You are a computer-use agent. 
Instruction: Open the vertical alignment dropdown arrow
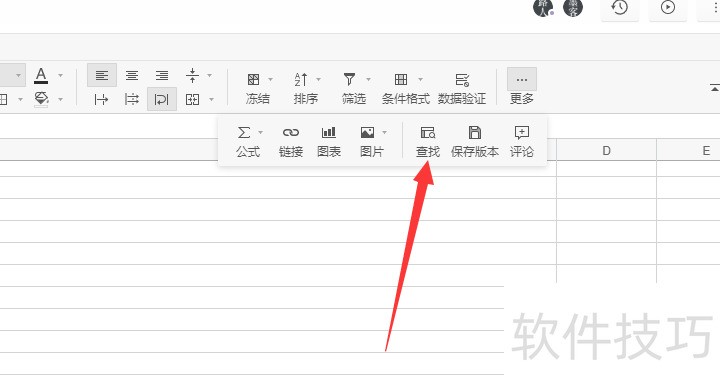tap(209, 75)
